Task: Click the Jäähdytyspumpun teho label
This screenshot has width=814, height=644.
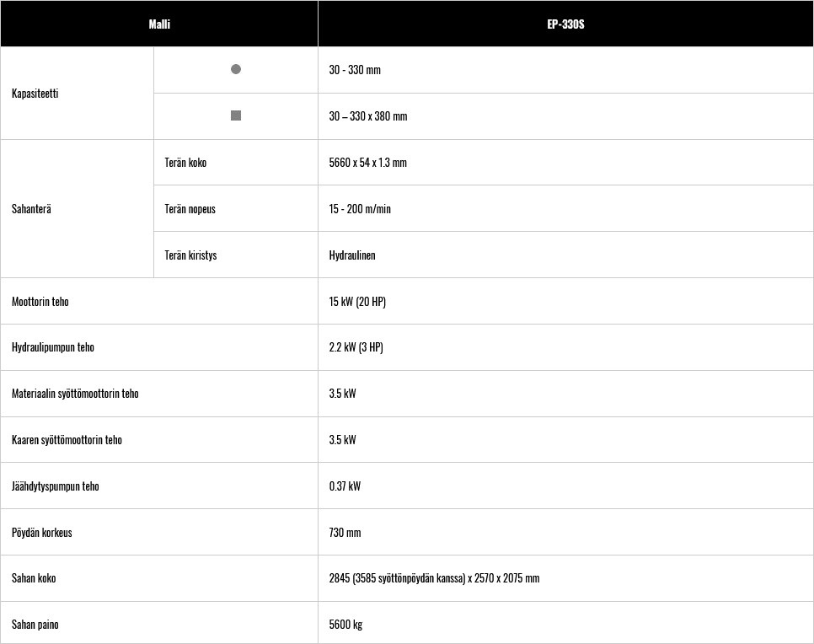Action: coord(55,486)
